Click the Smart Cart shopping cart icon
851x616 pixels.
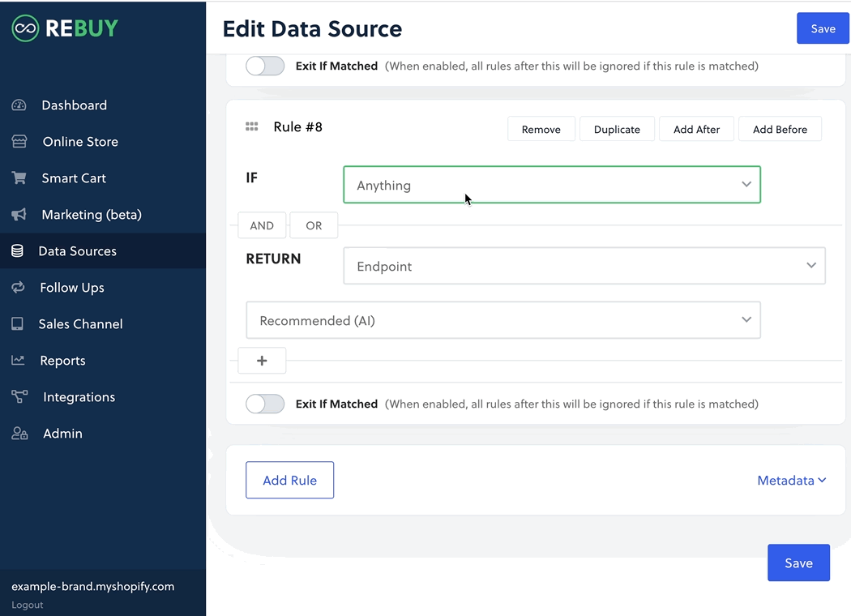(x=19, y=178)
